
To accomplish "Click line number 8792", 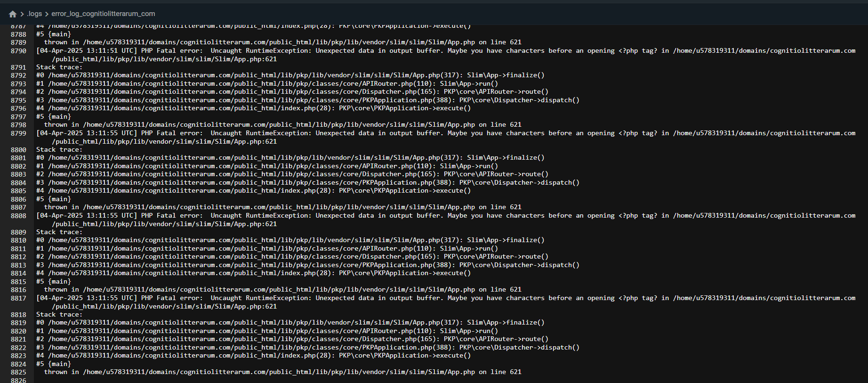I will pyautogui.click(x=19, y=75).
